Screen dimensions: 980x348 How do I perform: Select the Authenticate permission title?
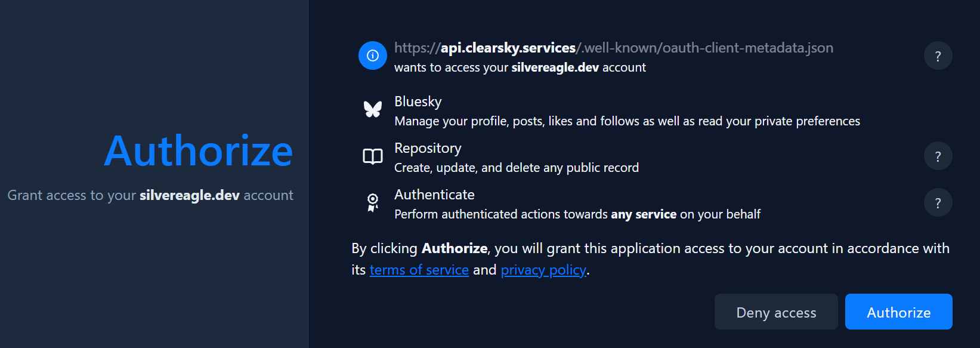(434, 195)
